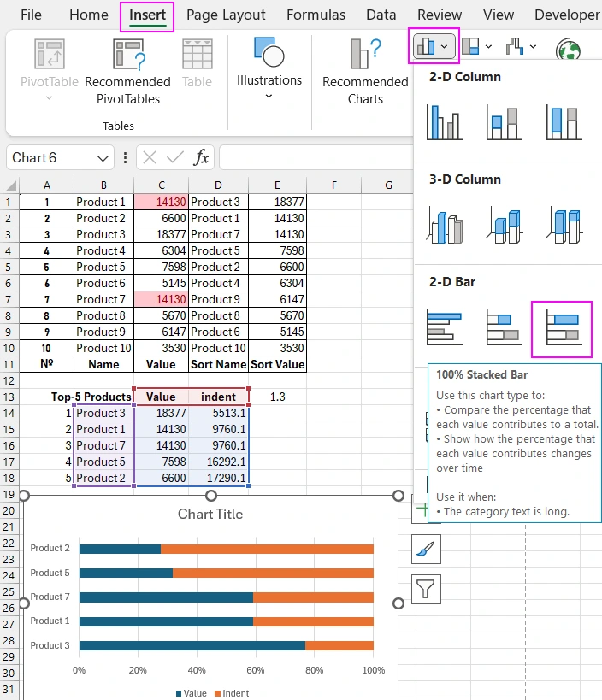The height and width of the screenshot is (700, 602).
Task: Select the 100% Stacked Bar chart type
Action: [x=562, y=329]
